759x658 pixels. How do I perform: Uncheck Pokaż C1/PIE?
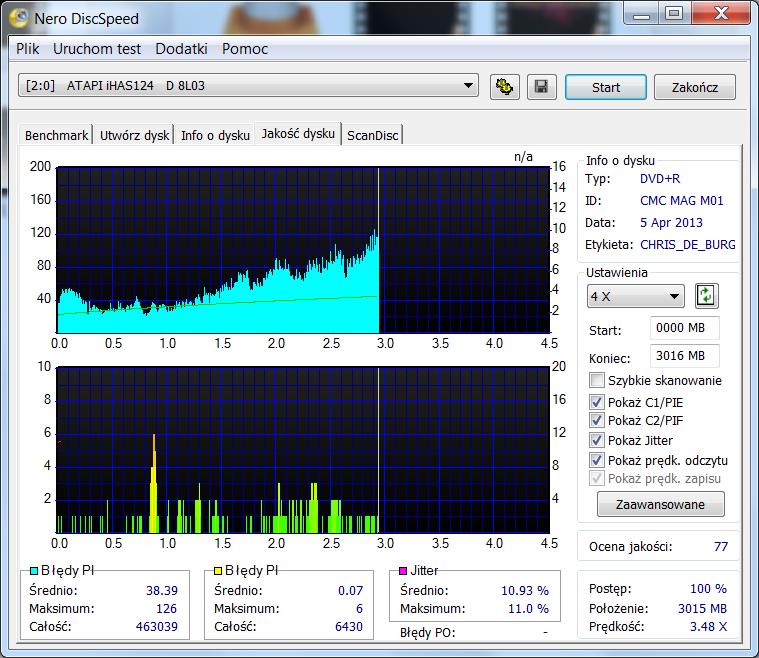pos(597,402)
